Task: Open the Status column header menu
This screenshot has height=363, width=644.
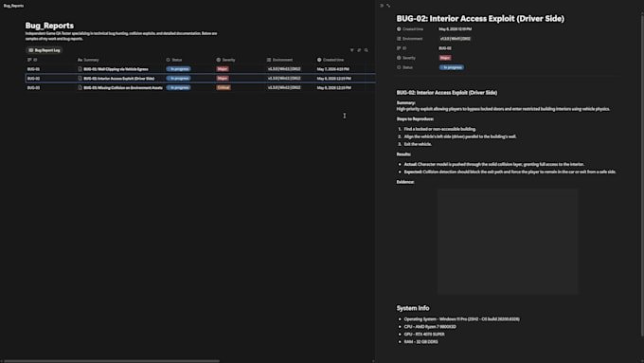Action: click(x=174, y=60)
